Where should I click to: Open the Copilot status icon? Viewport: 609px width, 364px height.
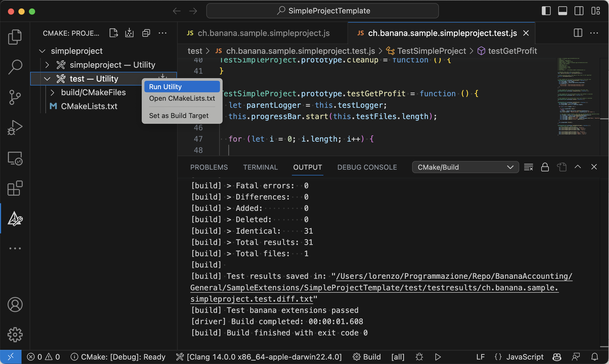[x=557, y=357]
